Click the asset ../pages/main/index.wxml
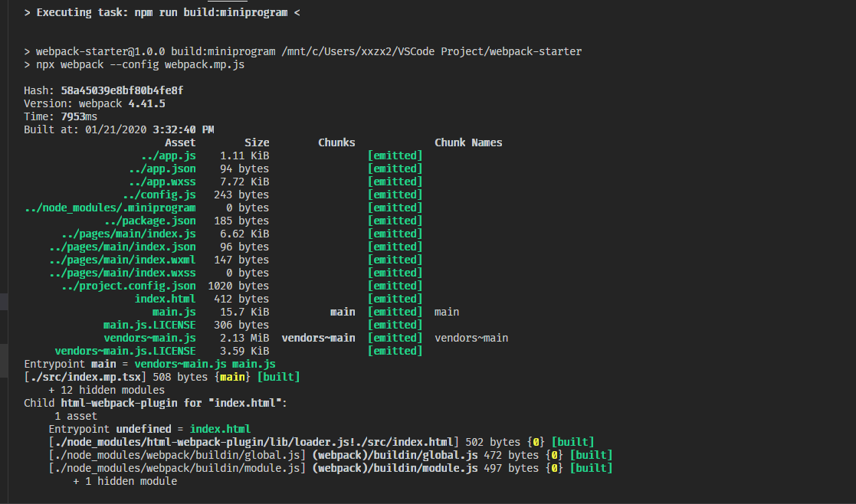Image resolution: width=856 pixels, height=504 pixels. pyautogui.click(x=123, y=260)
